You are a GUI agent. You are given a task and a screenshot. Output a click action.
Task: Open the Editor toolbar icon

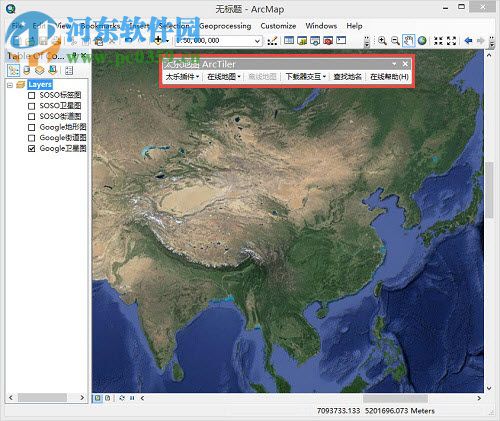pyautogui.click(x=273, y=41)
